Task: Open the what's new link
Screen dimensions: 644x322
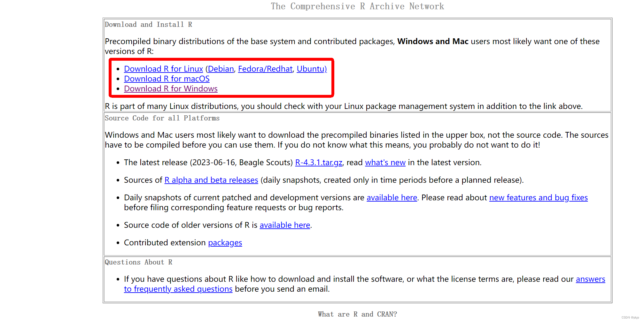Action: (385, 162)
